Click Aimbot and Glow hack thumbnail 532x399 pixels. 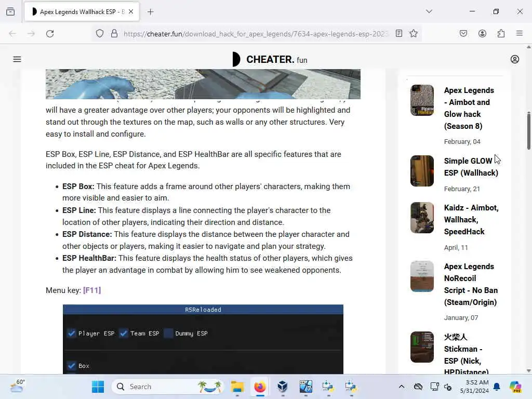pyautogui.click(x=422, y=100)
